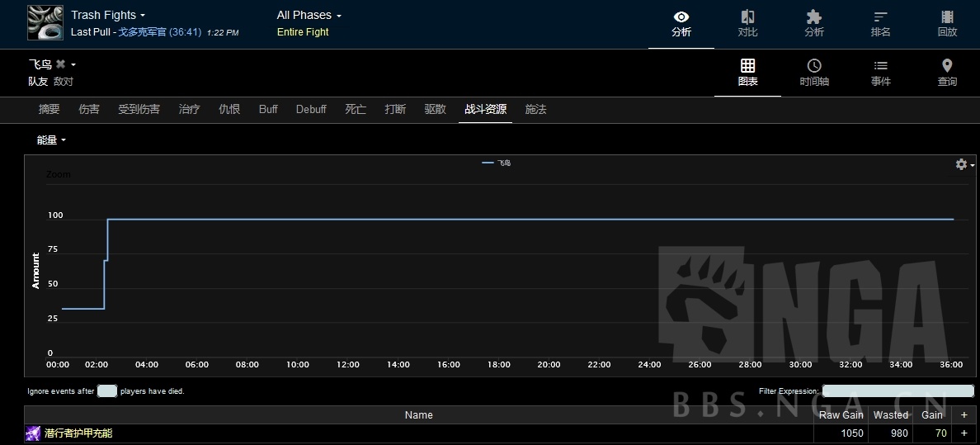This screenshot has height=445, width=980.
Task: Sort table by Name column
Action: (419, 415)
